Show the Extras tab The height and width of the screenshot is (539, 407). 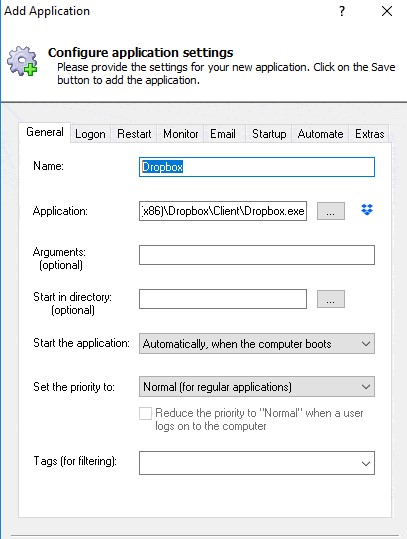pyautogui.click(x=370, y=134)
